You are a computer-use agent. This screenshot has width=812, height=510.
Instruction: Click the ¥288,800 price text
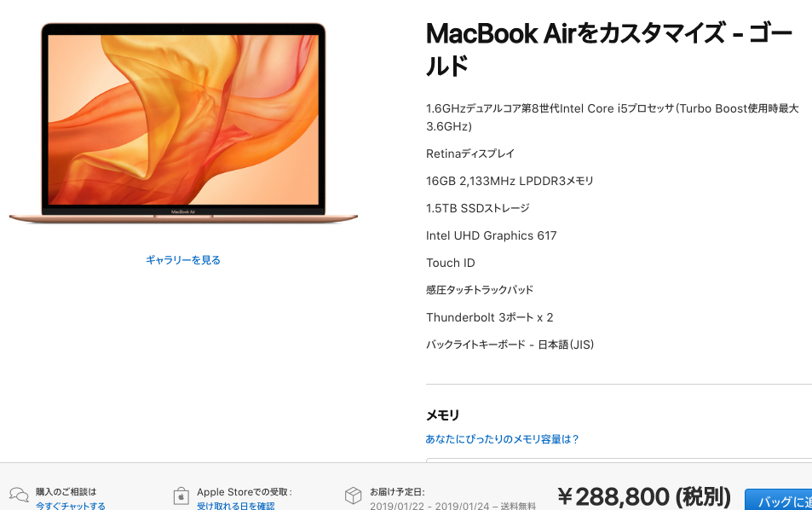click(x=643, y=496)
